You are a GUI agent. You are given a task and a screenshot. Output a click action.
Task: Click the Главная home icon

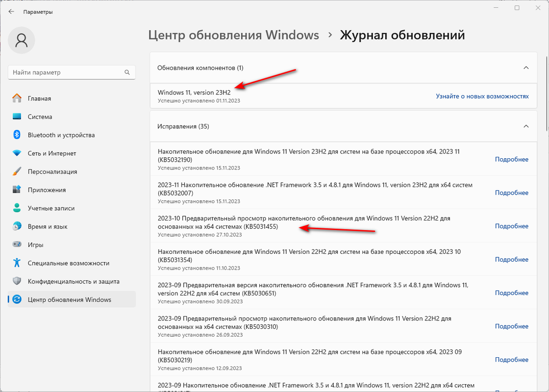pyautogui.click(x=17, y=98)
